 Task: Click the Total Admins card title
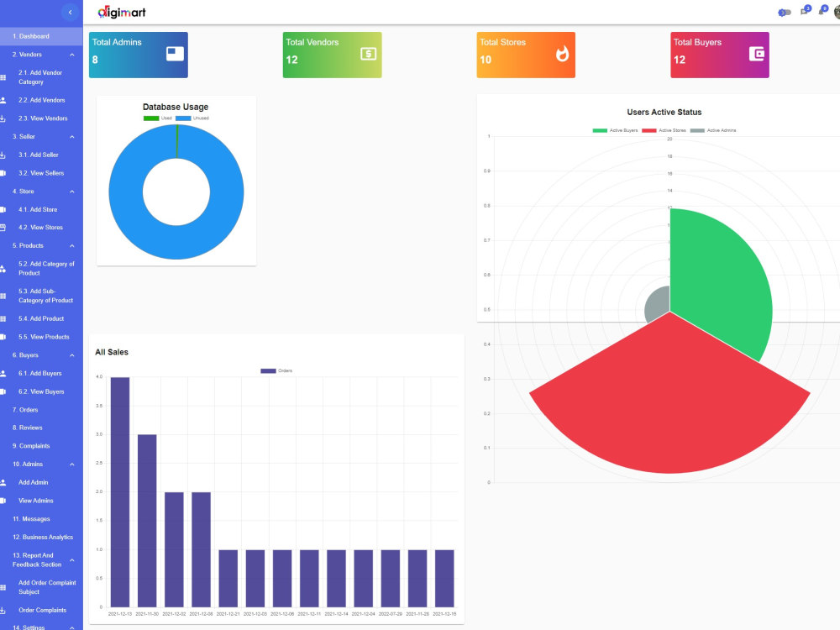point(117,42)
